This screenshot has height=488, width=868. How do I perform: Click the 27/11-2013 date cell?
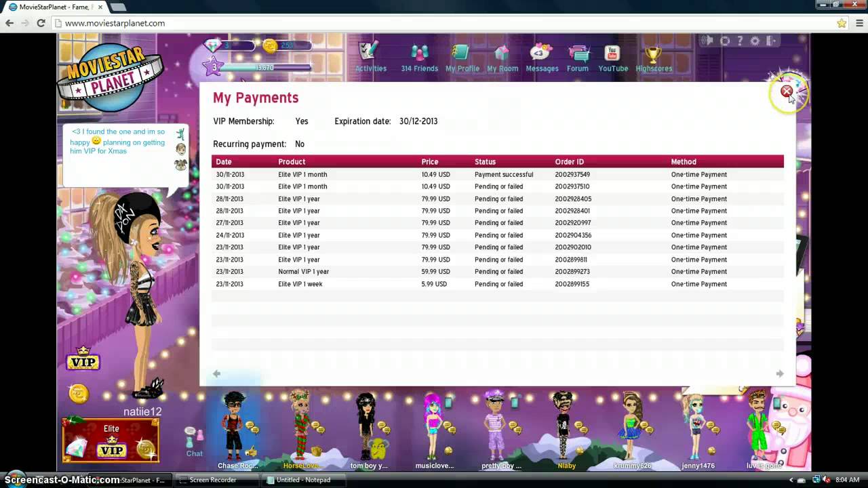click(x=230, y=223)
